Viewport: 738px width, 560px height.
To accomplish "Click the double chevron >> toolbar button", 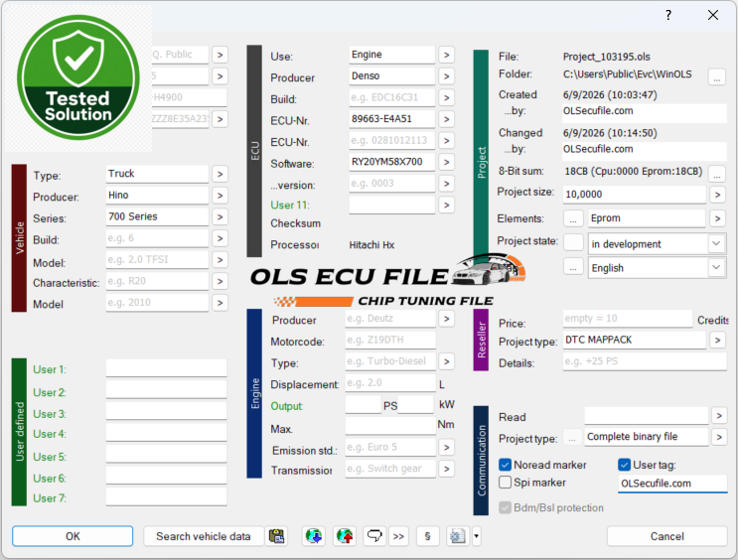I will (x=398, y=536).
